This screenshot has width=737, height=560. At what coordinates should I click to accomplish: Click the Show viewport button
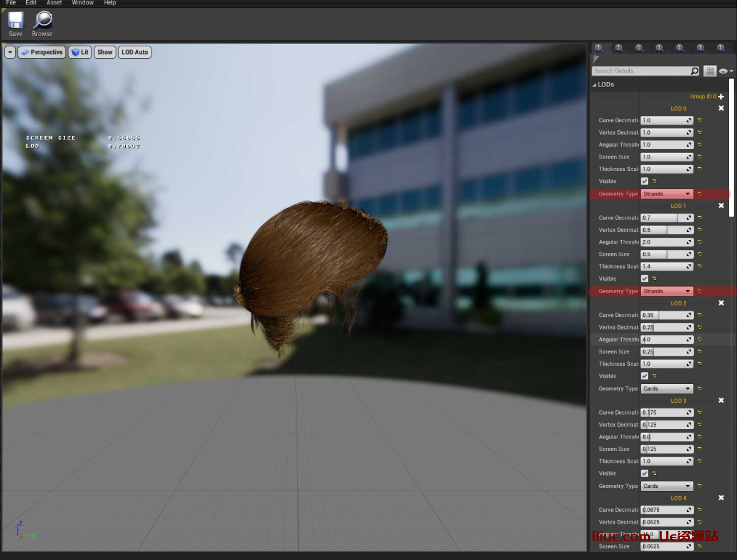point(105,52)
